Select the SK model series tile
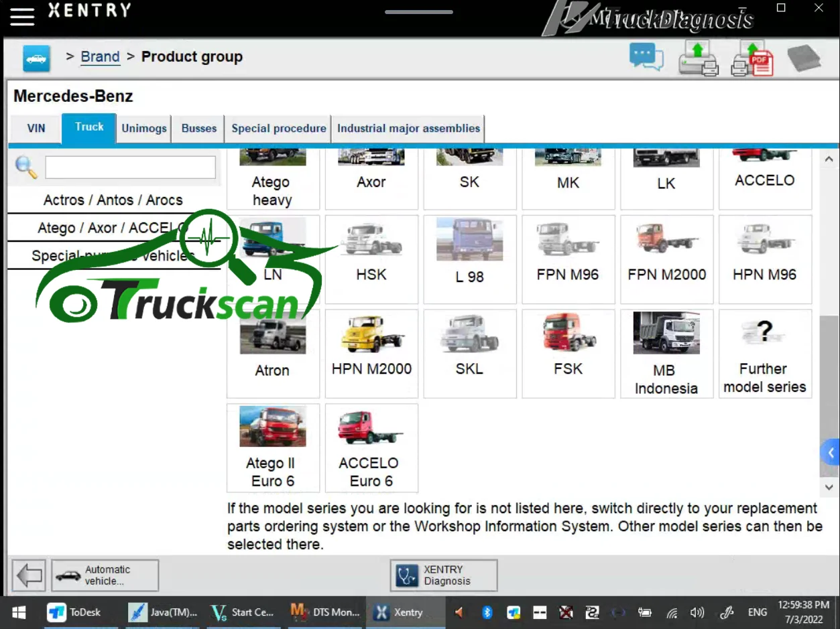This screenshot has width=840, height=629. (470, 179)
